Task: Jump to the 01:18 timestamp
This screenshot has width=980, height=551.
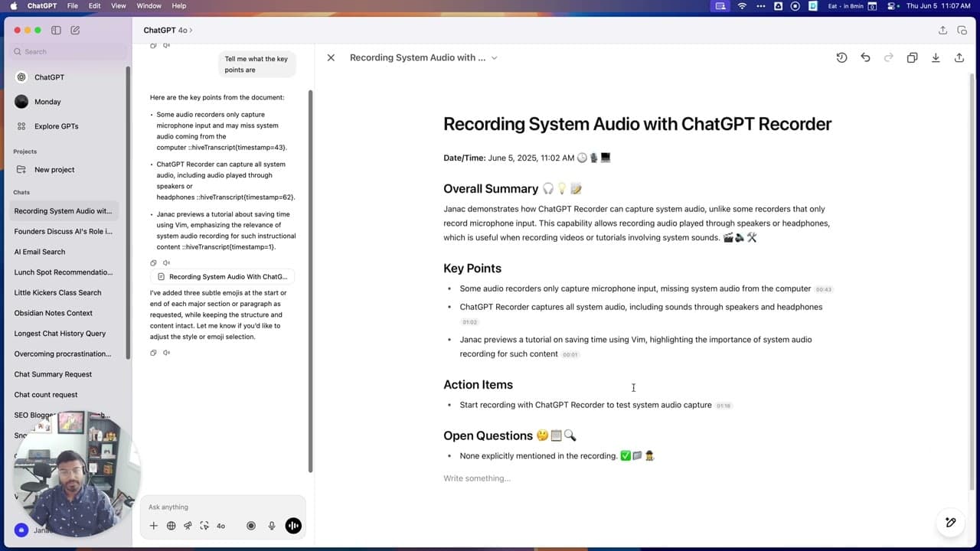Action: 724,406
